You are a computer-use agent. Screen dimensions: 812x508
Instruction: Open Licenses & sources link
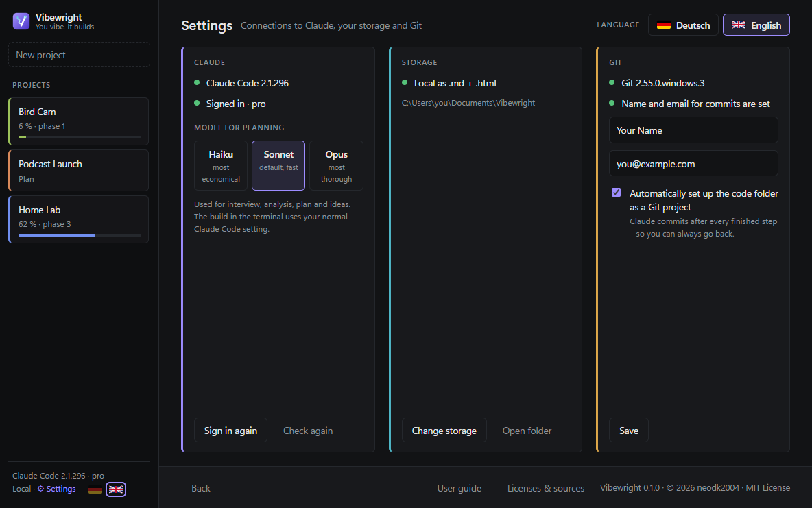point(546,488)
